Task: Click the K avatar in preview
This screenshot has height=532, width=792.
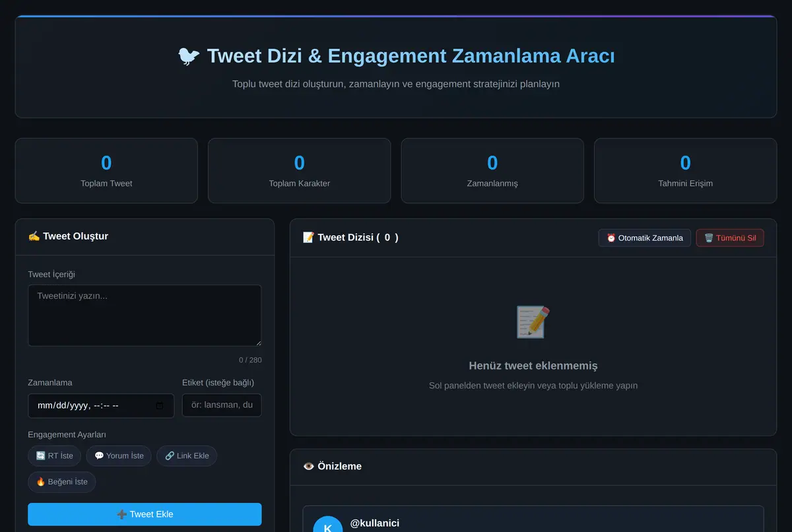Action: point(327,527)
